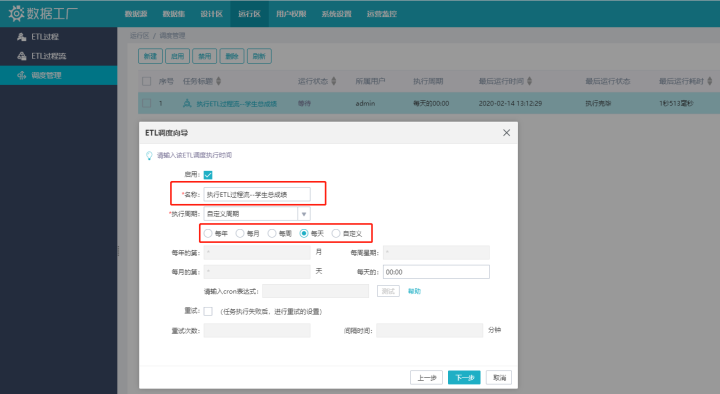Screen dimensions: 720x394
Task: Sort by 最后运行耗时 column arrows
Action: [x=709, y=81]
